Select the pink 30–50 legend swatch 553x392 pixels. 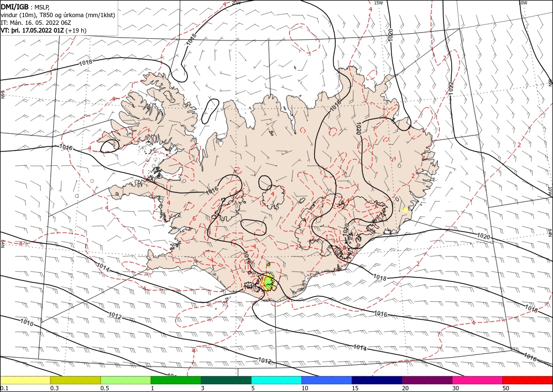[478, 380]
